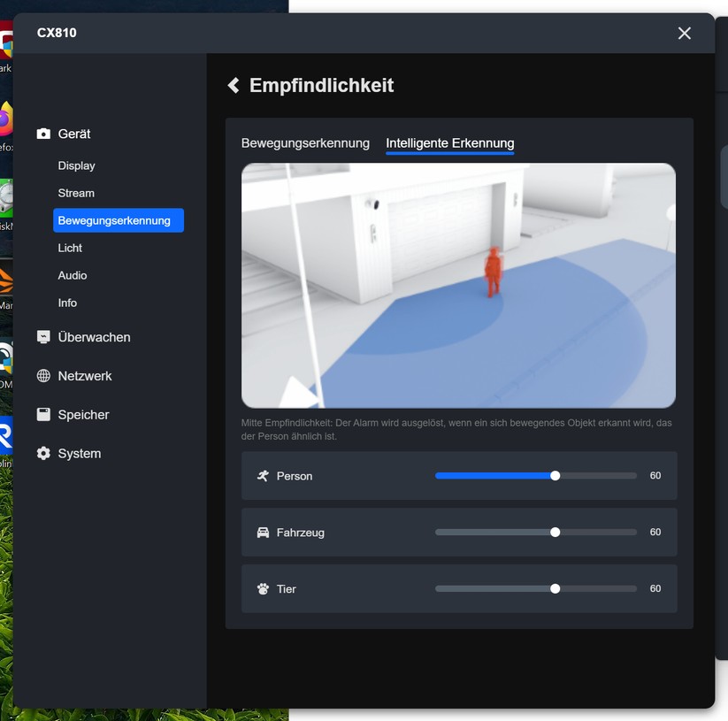Click the paw icon in the Tier row
The width and height of the screenshot is (728, 721).
[263, 588]
